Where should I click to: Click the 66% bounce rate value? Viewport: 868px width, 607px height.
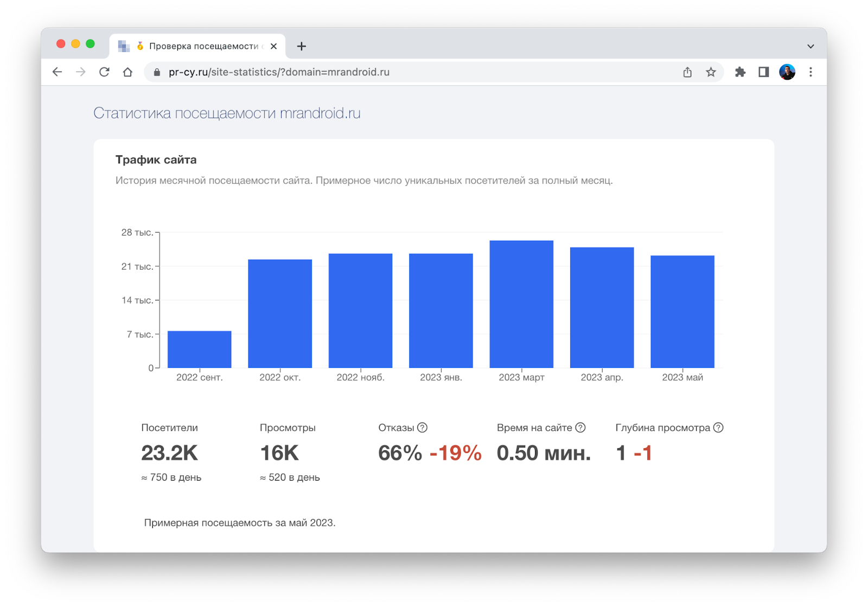pos(400,453)
